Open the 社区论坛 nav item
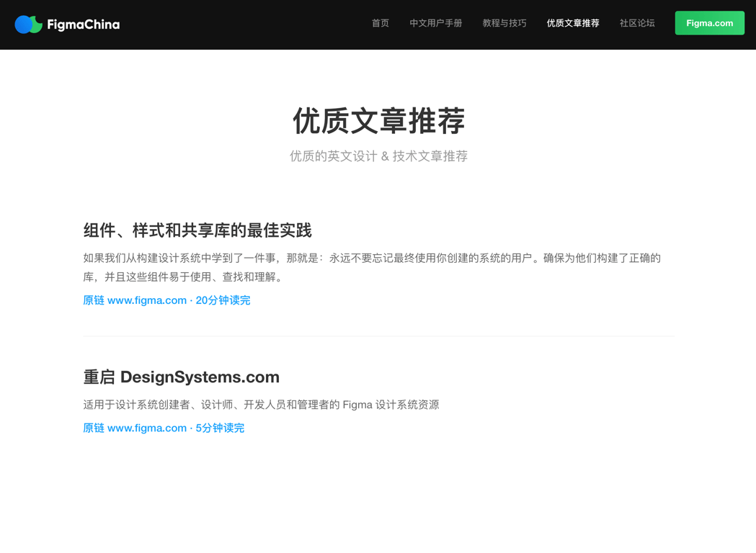The width and height of the screenshot is (756, 553). pos(637,23)
